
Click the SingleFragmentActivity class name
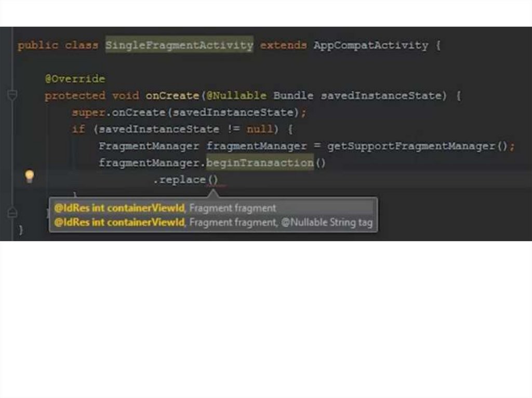point(179,45)
